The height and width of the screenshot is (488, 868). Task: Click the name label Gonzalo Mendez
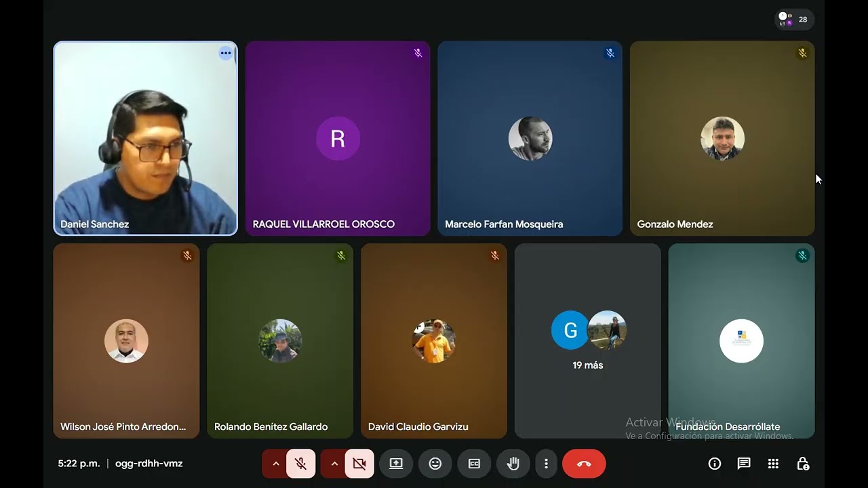point(675,224)
